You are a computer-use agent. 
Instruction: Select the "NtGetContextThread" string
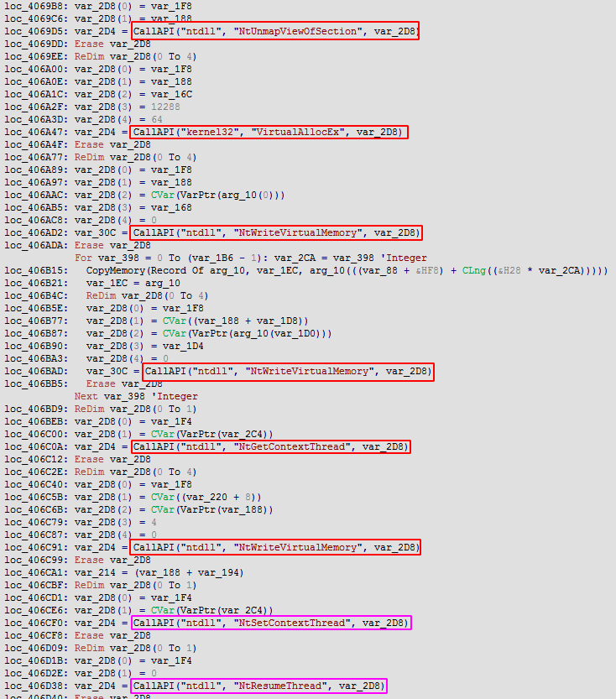coord(292,446)
